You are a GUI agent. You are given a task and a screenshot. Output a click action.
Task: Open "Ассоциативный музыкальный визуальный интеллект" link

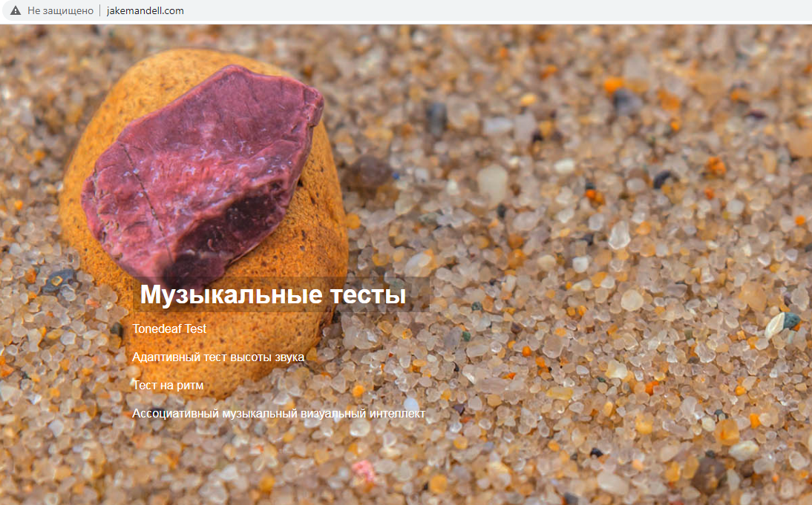point(278,413)
